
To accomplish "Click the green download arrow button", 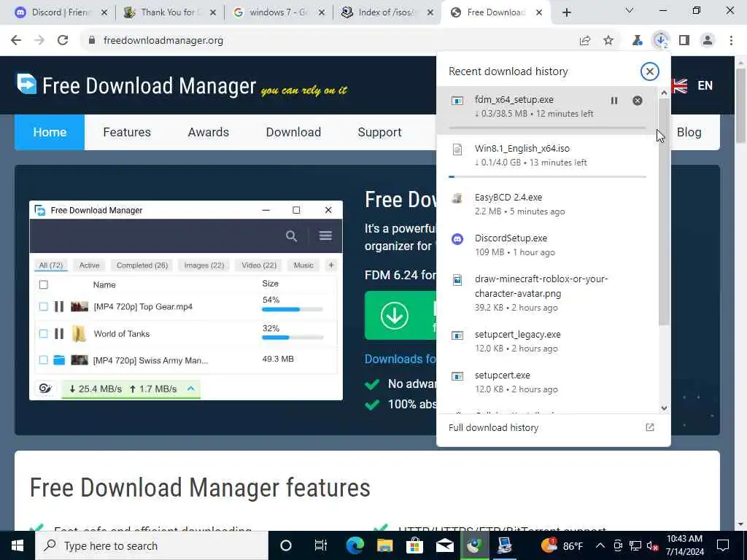I will [395, 315].
